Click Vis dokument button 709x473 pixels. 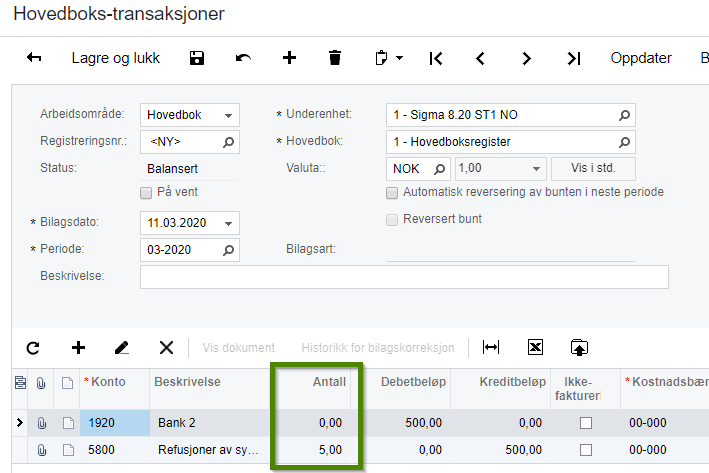[x=238, y=348]
